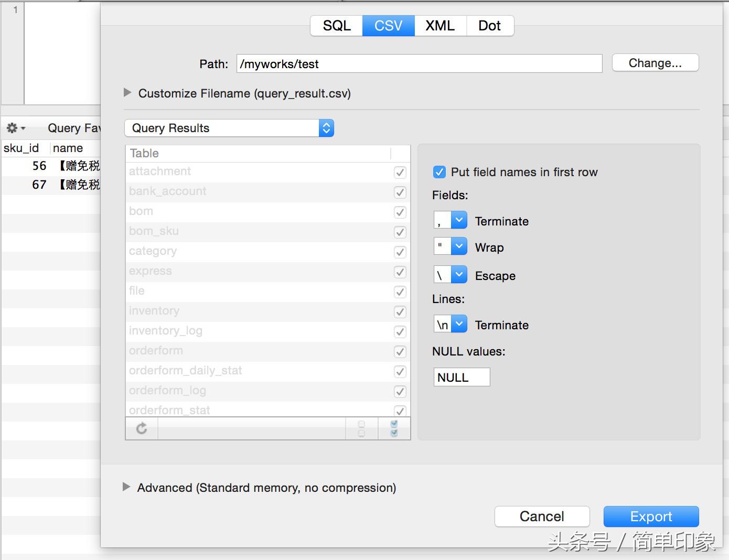
Task: Expand the Customize Filename section
Action: pyautogui.click(x=127, y=93)
